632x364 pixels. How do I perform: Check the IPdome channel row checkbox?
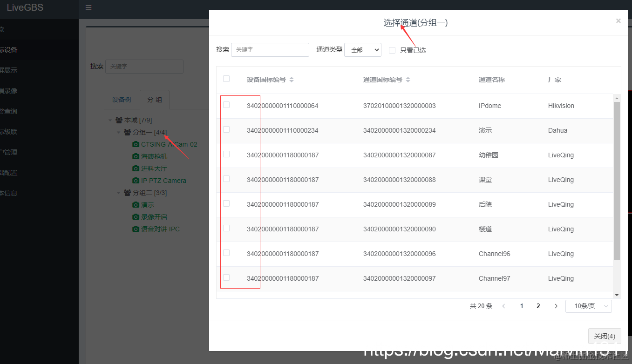[226, 105]
